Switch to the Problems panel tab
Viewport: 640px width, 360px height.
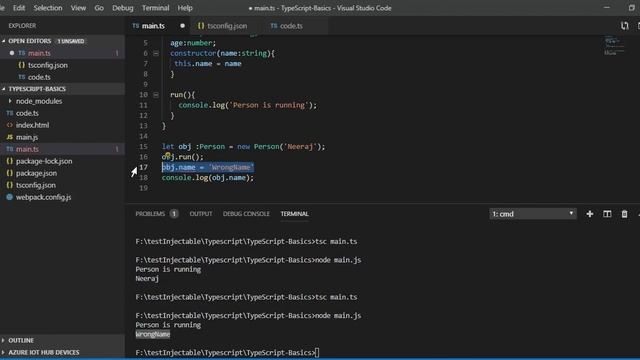(x=150, y=214)
